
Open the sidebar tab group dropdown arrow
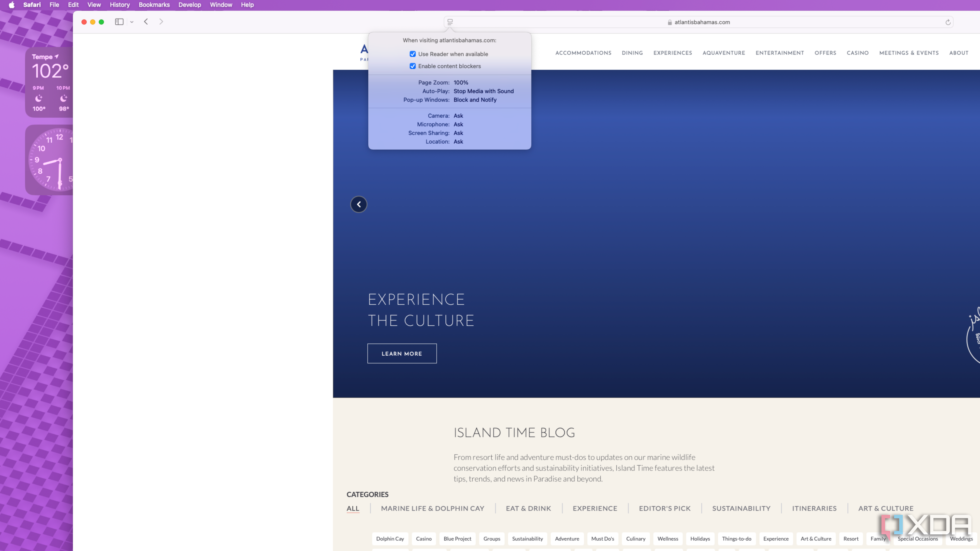132,22
